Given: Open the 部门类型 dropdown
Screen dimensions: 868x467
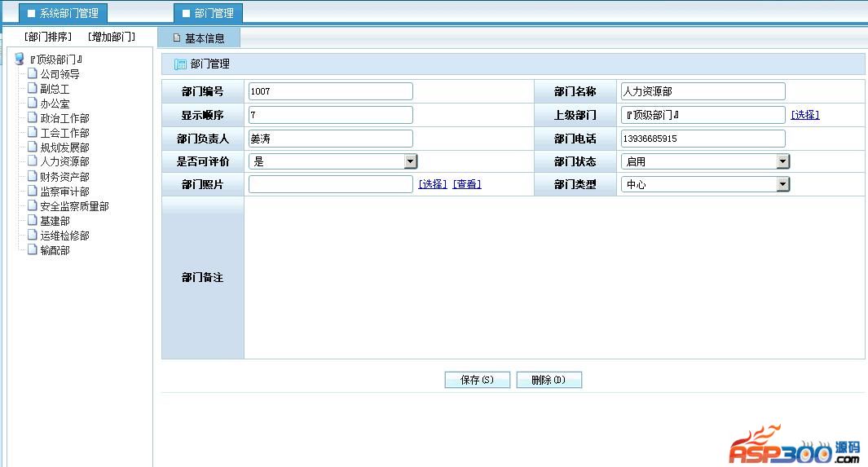Looking at the screenshot, I should (782, 184).
